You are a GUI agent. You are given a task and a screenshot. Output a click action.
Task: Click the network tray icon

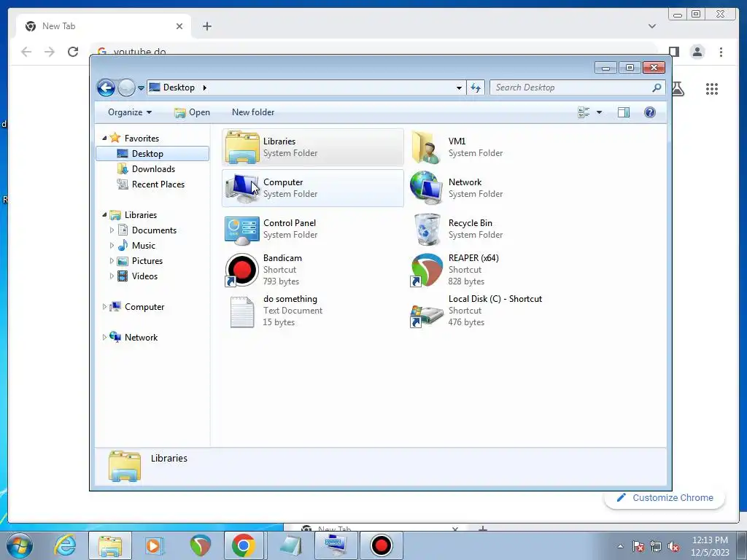[x=656, y=547]
